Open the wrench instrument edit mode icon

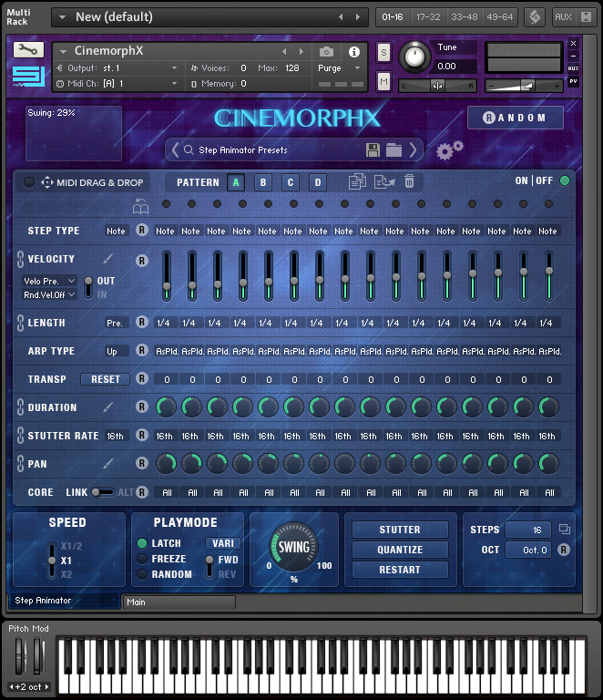[28, 50]
